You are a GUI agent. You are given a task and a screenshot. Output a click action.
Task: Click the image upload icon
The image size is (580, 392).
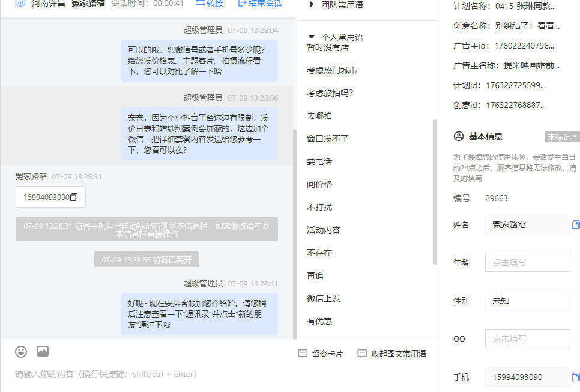(43, 351)
